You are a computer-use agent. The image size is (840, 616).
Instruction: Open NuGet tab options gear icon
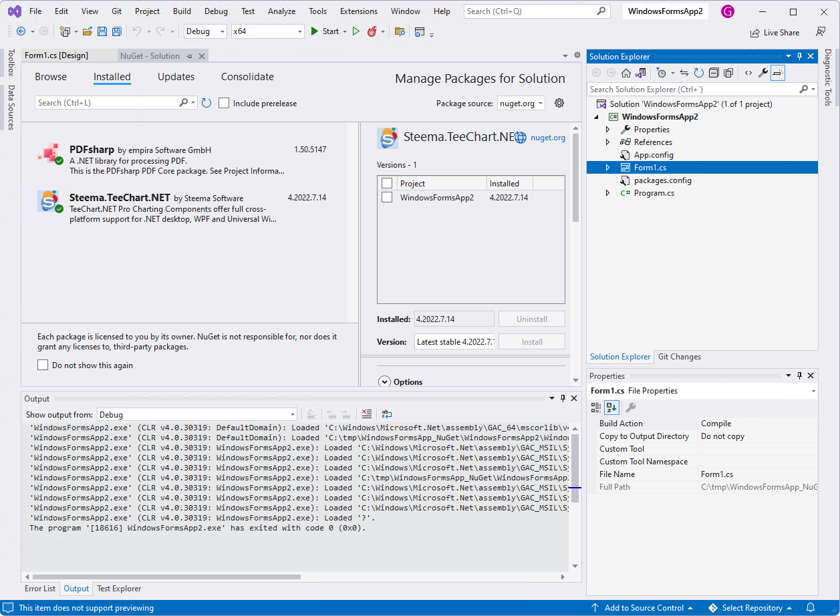(577, 55)
